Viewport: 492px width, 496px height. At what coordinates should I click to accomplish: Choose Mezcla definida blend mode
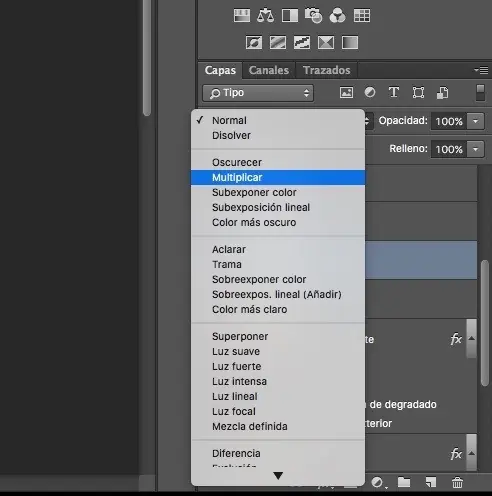[278, 426]
